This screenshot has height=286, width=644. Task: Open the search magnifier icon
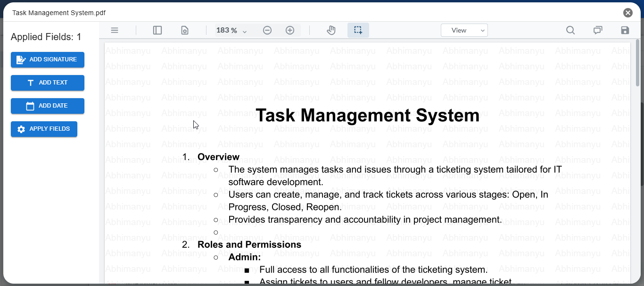point(570,30)
